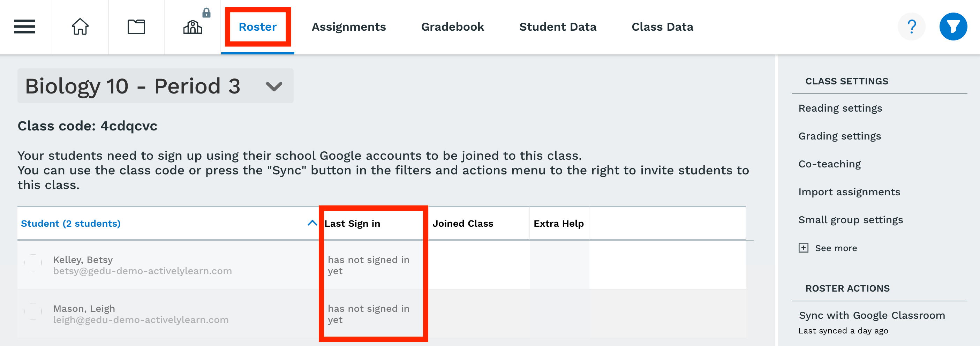Image resolution: width=980 pixels, height=346 pixels.
Task: Sort by Student (2 students) column
Action: (71, 224)
